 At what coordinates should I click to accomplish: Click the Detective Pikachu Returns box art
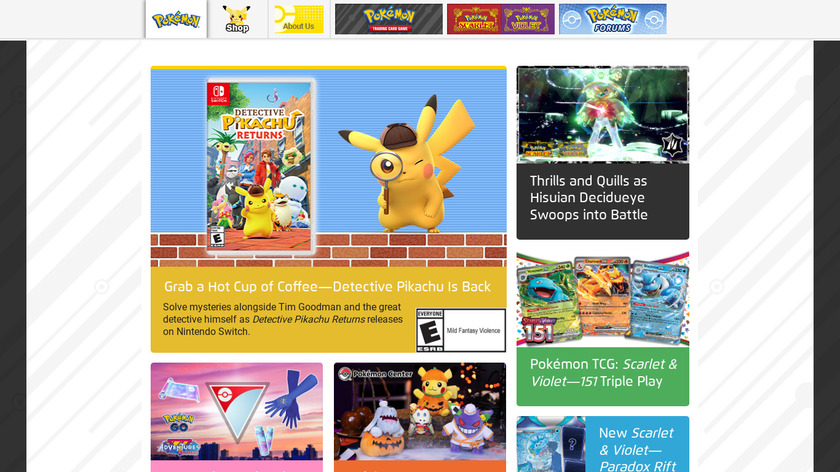click(260, 166)
